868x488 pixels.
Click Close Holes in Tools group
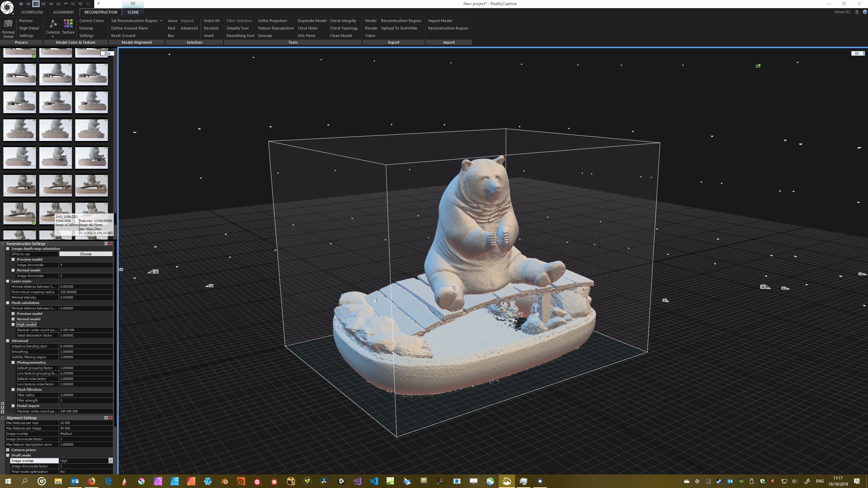[308, 28]
